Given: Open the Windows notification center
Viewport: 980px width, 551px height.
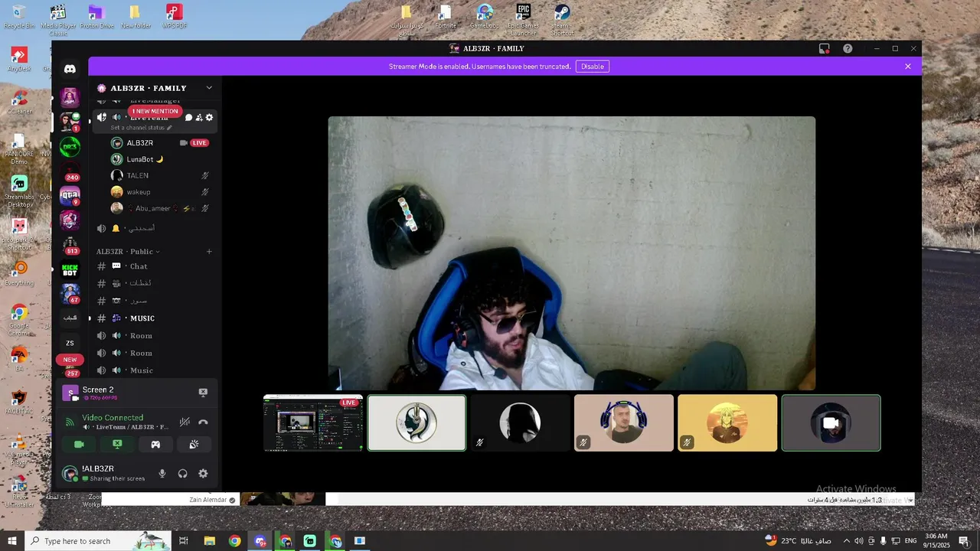Looking at the screenshot, I should [x=964, y=541].
